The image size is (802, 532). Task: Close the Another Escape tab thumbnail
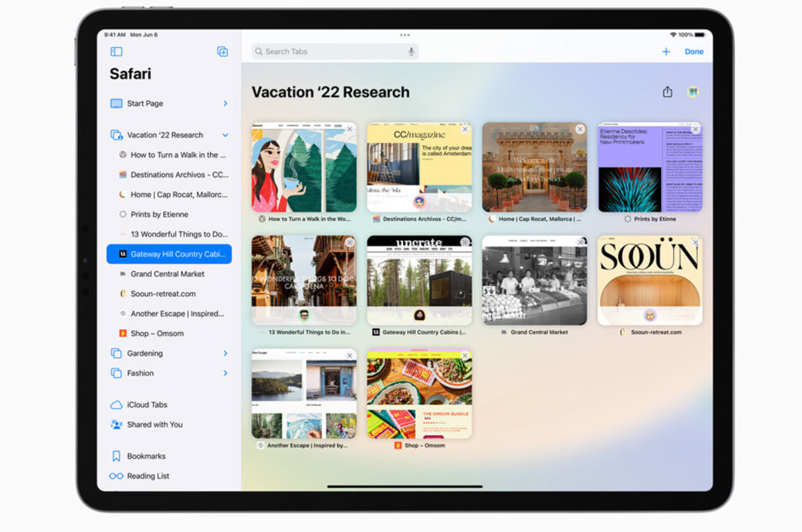(x=350, y=356)
